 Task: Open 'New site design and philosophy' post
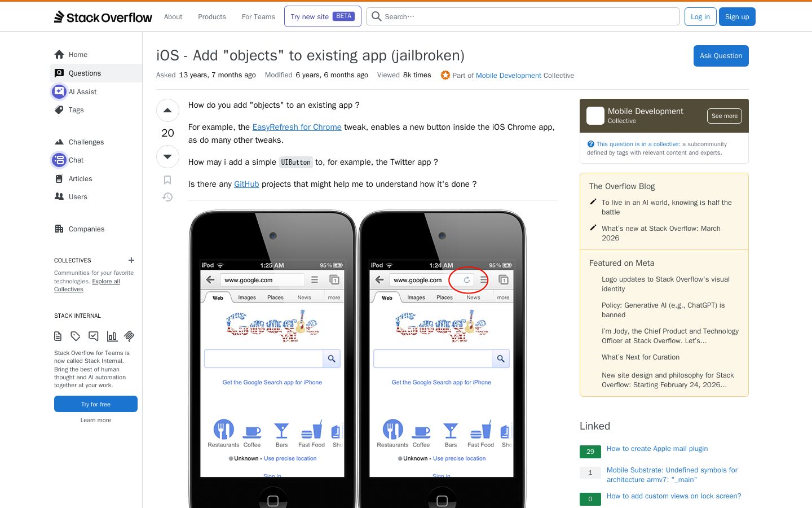[668, 380]
